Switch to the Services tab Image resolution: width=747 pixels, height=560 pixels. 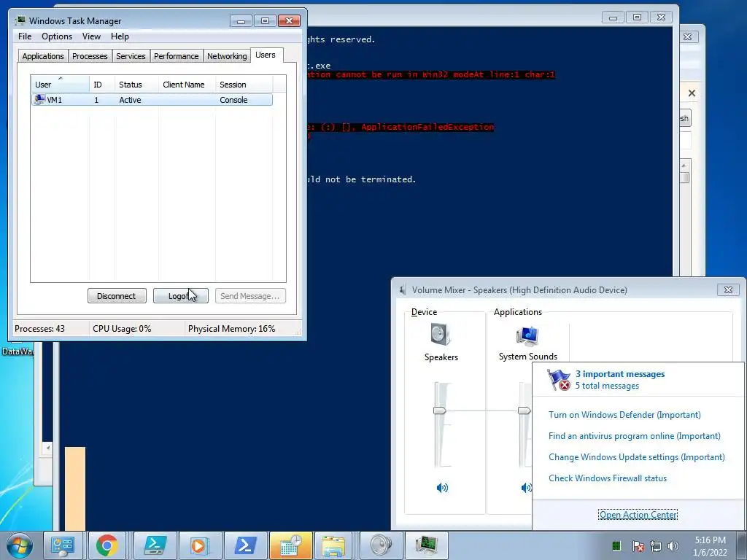131,56
